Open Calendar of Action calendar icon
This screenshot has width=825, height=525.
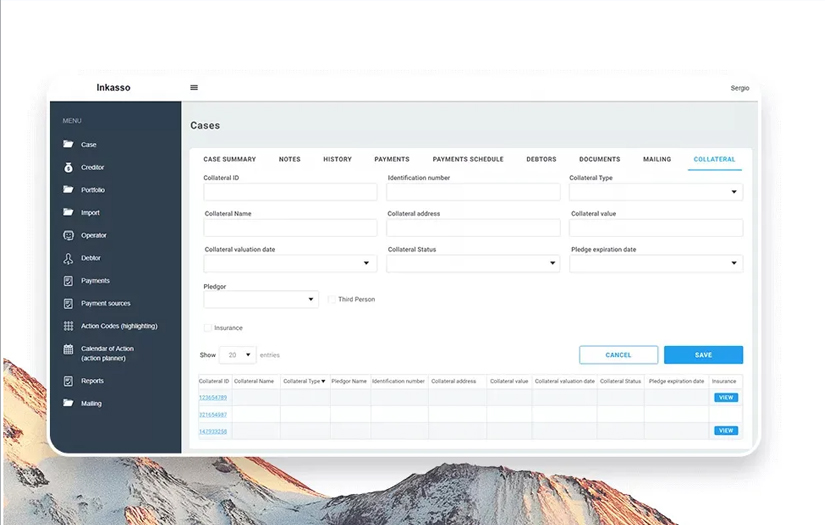(68, 349)
